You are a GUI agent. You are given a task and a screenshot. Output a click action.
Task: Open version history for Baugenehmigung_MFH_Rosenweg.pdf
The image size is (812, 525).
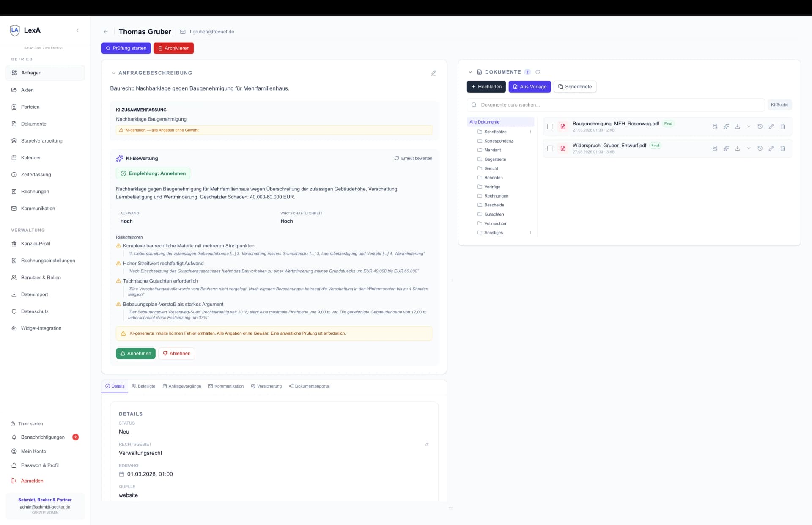tap(760, 126)
